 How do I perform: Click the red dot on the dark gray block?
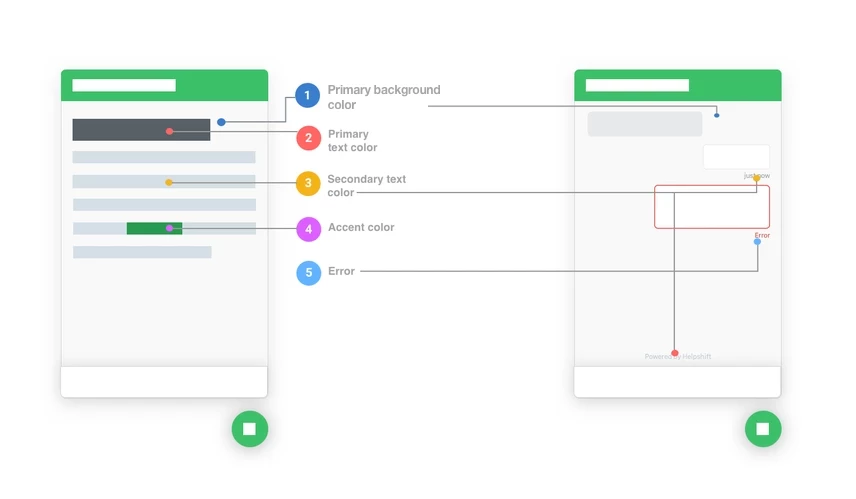pyautogui.click(x=170, y=131)
